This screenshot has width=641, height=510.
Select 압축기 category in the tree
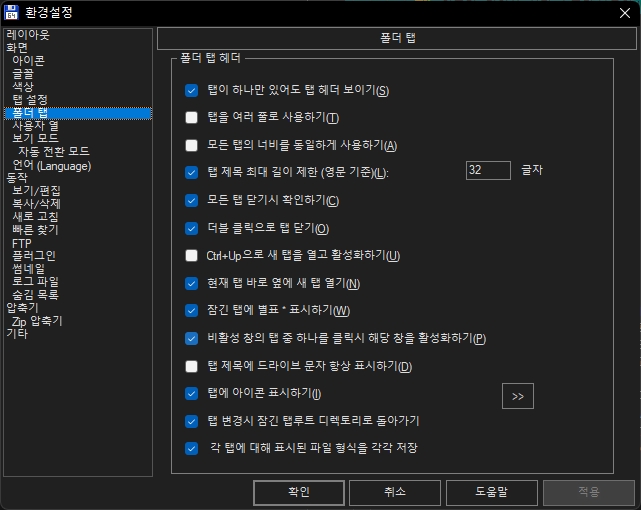pyautogui.click(x=22, y=308)
